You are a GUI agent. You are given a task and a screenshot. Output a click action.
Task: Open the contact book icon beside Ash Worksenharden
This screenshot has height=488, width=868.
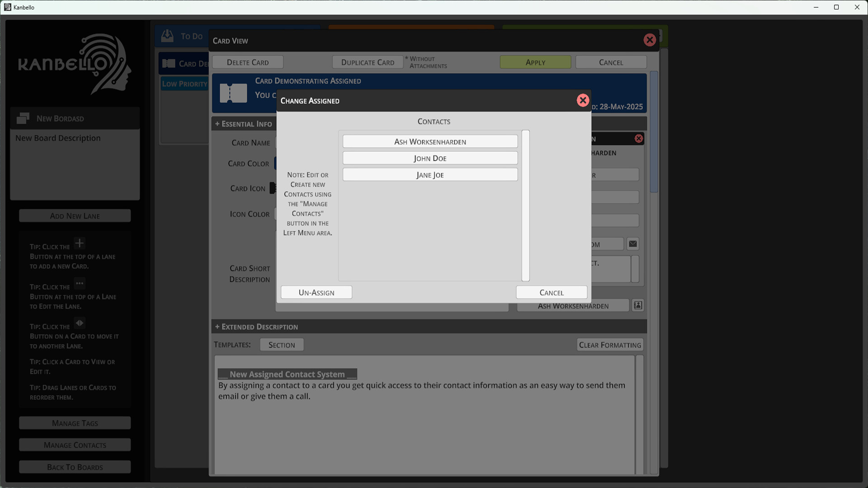click(x=637, y=305)
